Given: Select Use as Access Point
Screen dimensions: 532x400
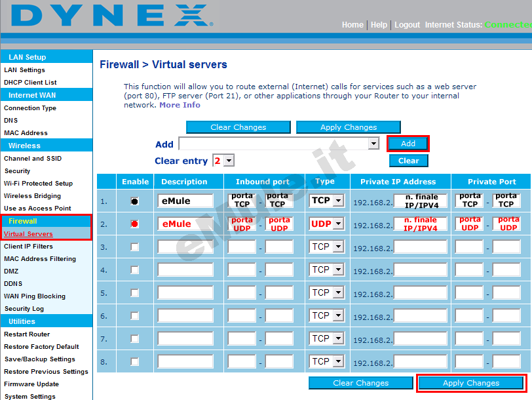Looking at the screenshot, I should tap(37, 209).
